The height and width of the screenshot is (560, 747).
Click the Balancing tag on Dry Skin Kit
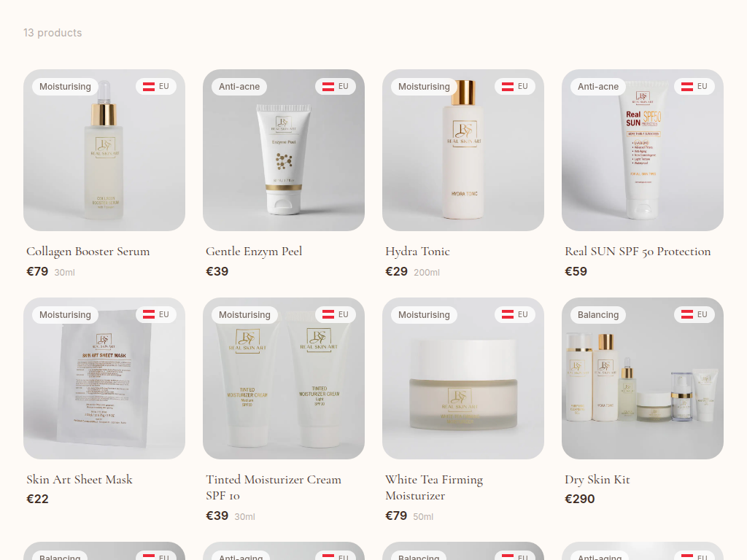click(598, 315)
